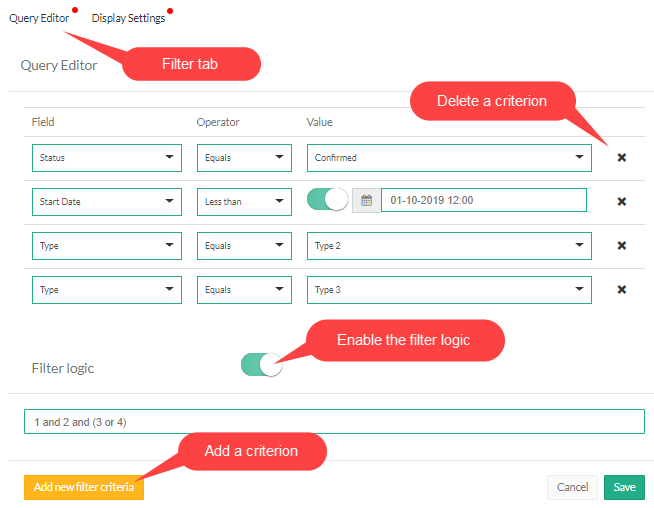Click the filter logic expression field

point(334,422)
